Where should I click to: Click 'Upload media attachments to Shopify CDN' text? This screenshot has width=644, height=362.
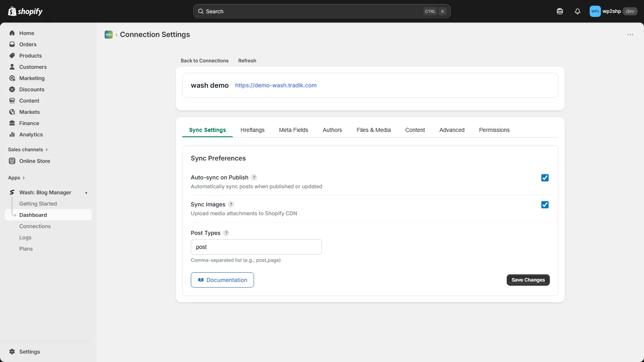244,214
